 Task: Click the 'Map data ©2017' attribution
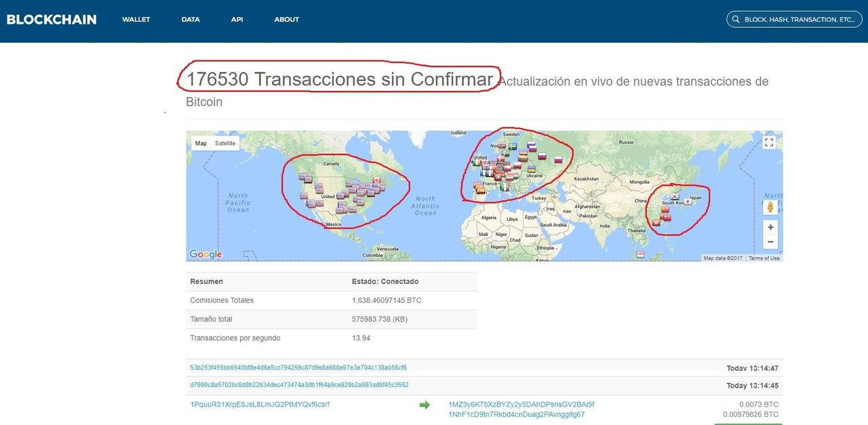724,258
